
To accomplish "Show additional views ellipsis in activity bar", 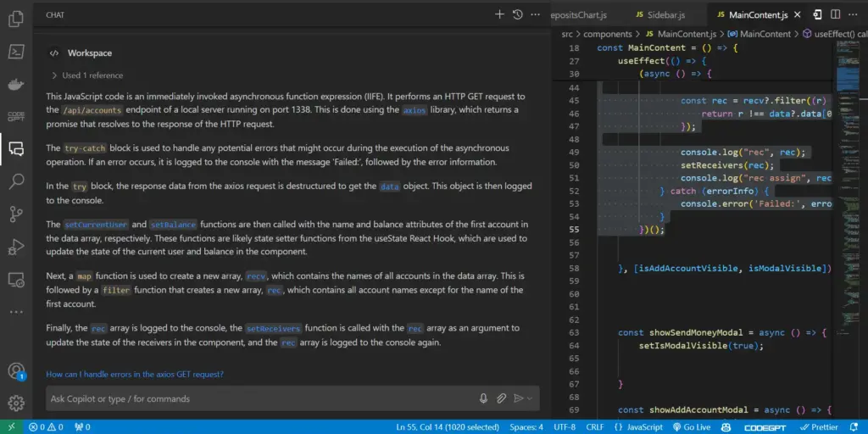I will tap(16, 312).
